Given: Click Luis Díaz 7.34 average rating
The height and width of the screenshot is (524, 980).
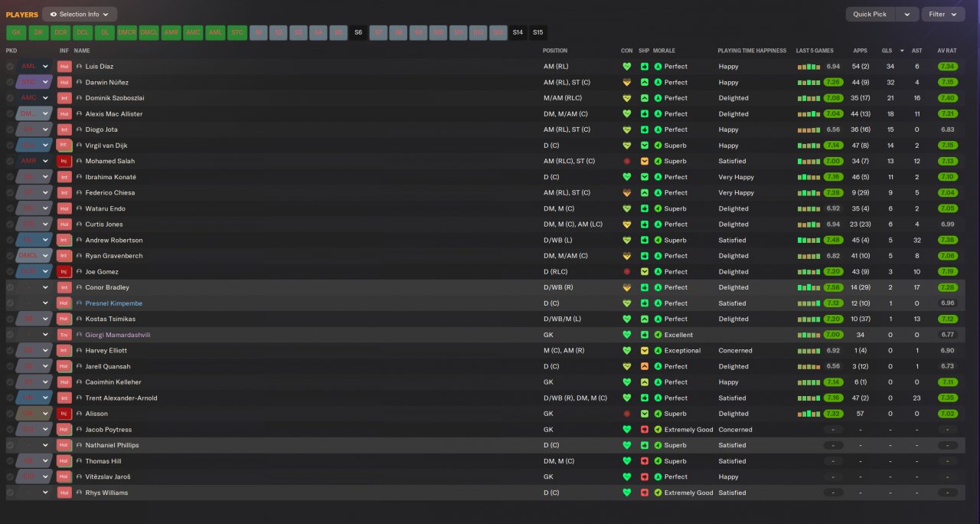Looking at the screenshot, I should tap(947, 67).
